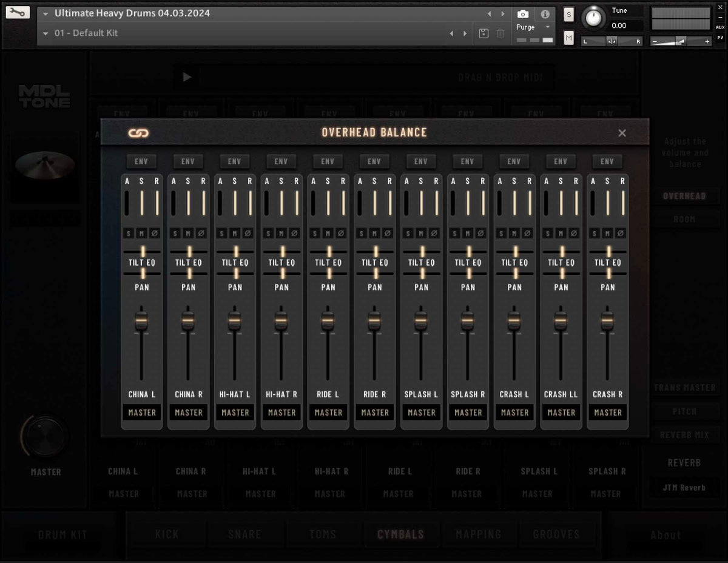Image resolution: width=728 pixels, height=563 pixels.
Task: Switch to the MAPPING tab
Action: (x=479, y=534)
